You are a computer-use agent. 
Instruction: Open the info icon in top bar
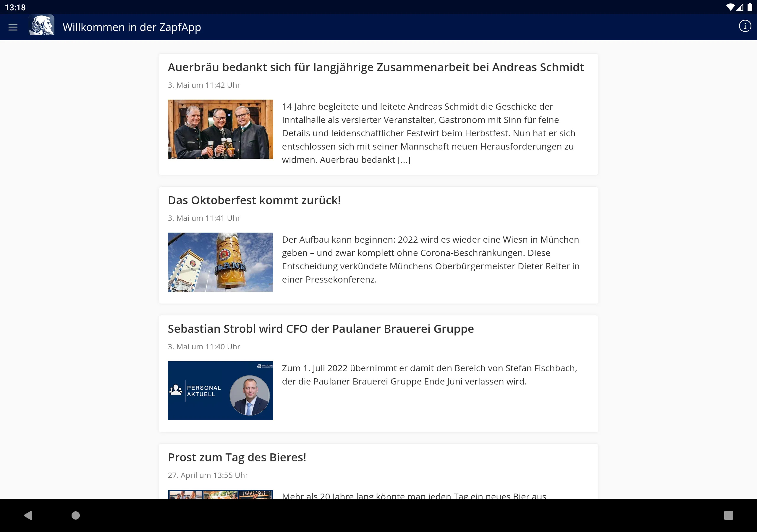click(745, 26)
